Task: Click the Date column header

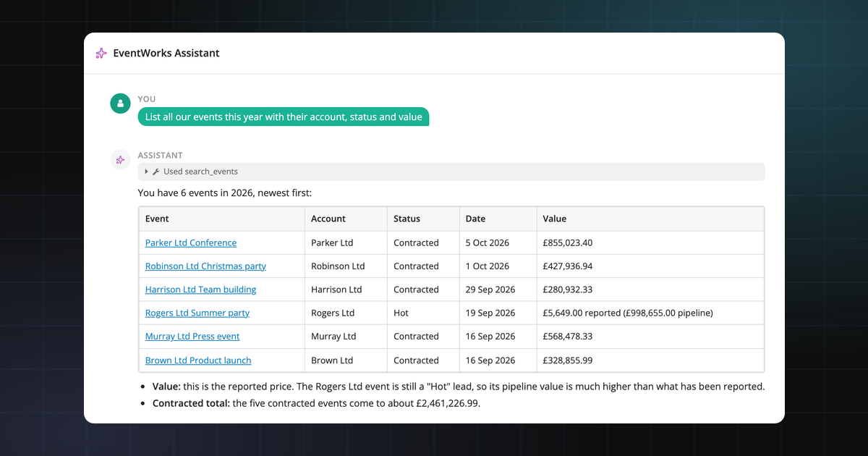Action: [498, 219]
